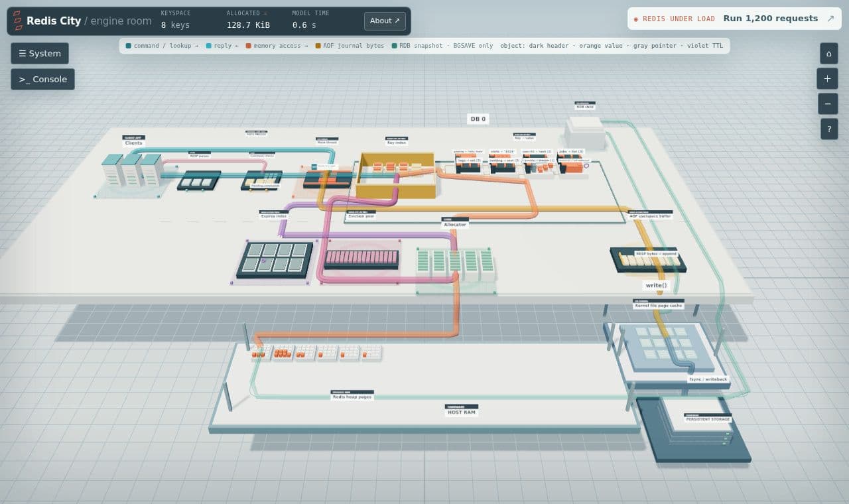Click the KEYSPACE 8 keys readout
Image resolution: width=849 pixels, height=504 pixels.
[175, 21]
